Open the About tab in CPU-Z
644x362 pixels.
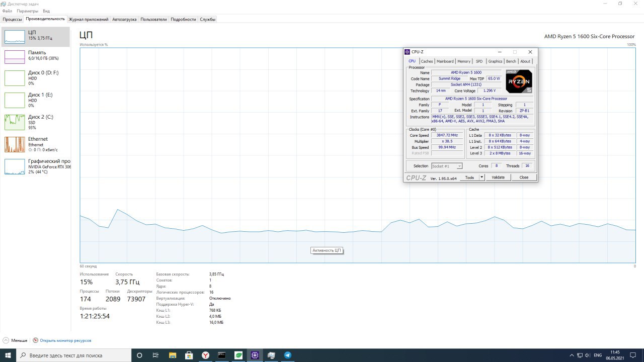[x=525, y=61]
